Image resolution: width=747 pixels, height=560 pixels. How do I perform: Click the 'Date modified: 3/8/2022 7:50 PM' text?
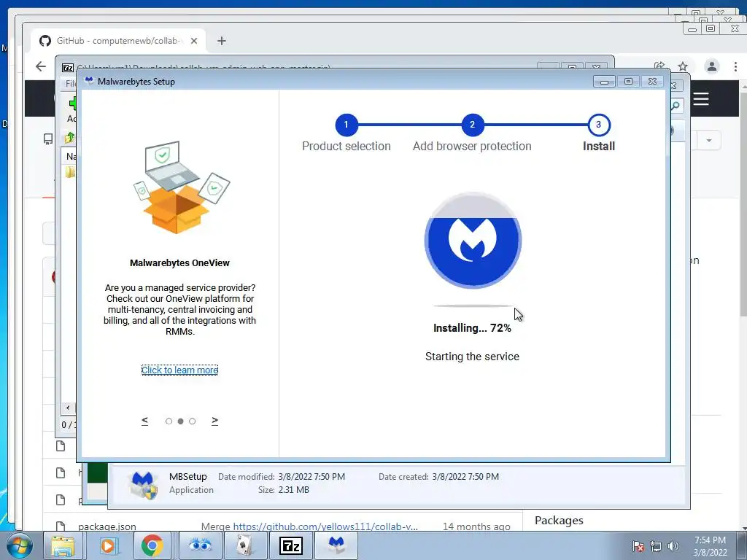click(282, 477)
